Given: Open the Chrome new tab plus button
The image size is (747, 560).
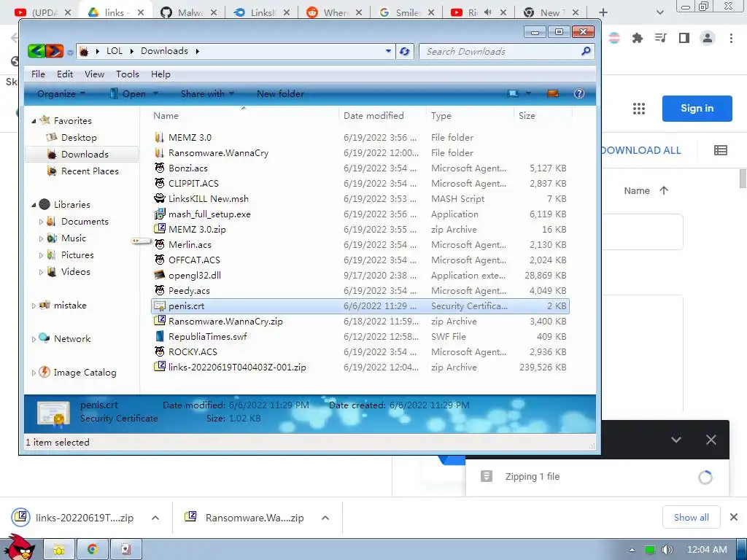Looking at the screenshot, I should pos(603,12).
